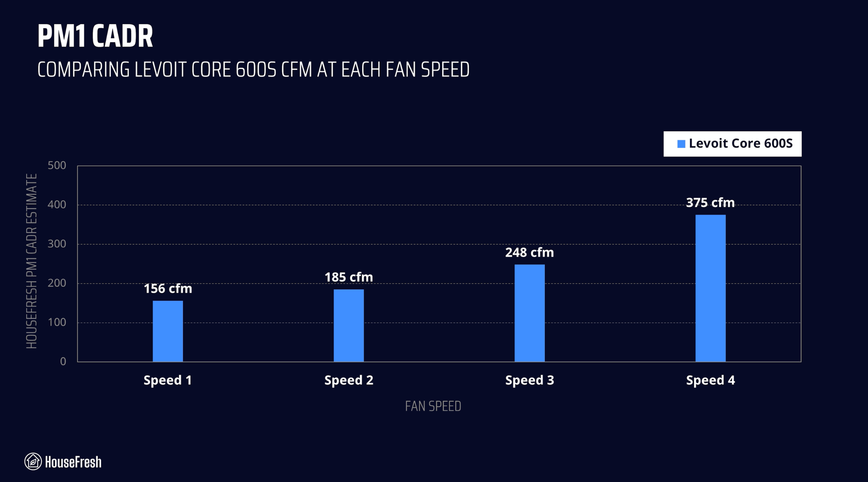Click the FAN SPEED axis title

coord(433,406)
